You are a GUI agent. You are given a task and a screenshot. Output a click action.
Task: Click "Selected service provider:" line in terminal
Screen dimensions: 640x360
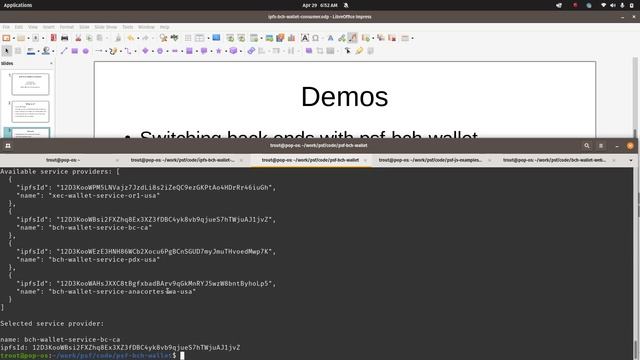click(52, 323)
